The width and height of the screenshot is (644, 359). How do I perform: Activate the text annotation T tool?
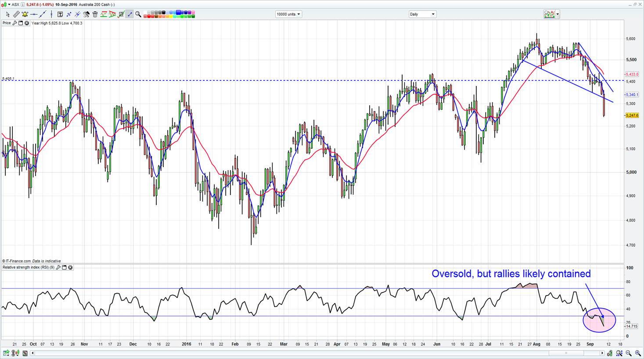(60, 14)
